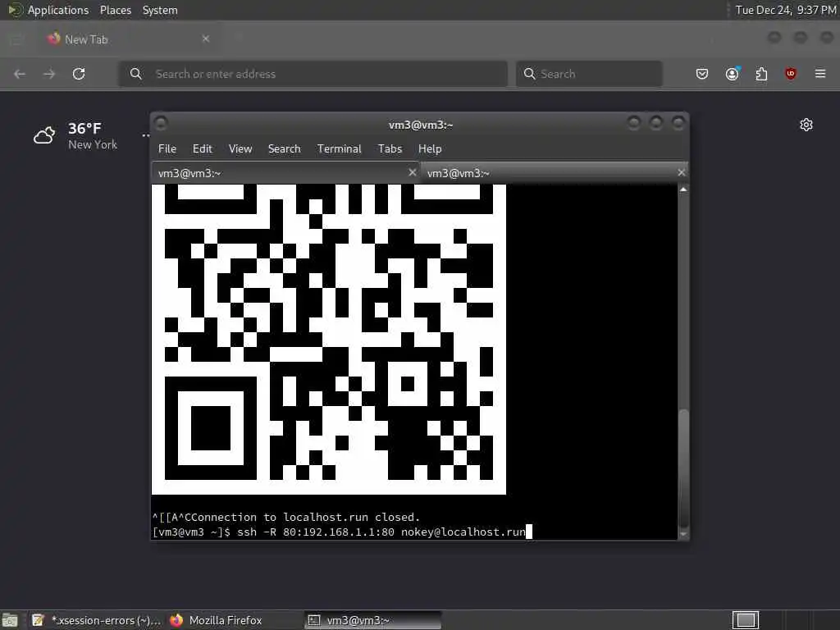The image size is (840, 630).
Task: Click the QR code in terminal
Action: pyautogui.click(x=329, y=339)
